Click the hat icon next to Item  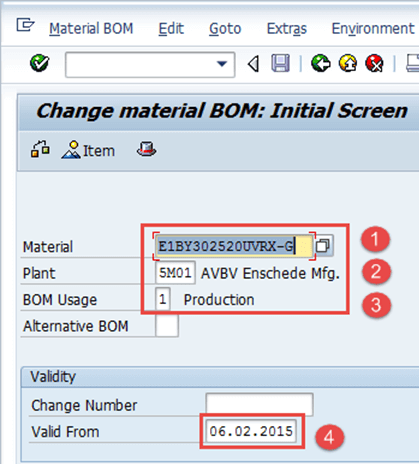146,149
